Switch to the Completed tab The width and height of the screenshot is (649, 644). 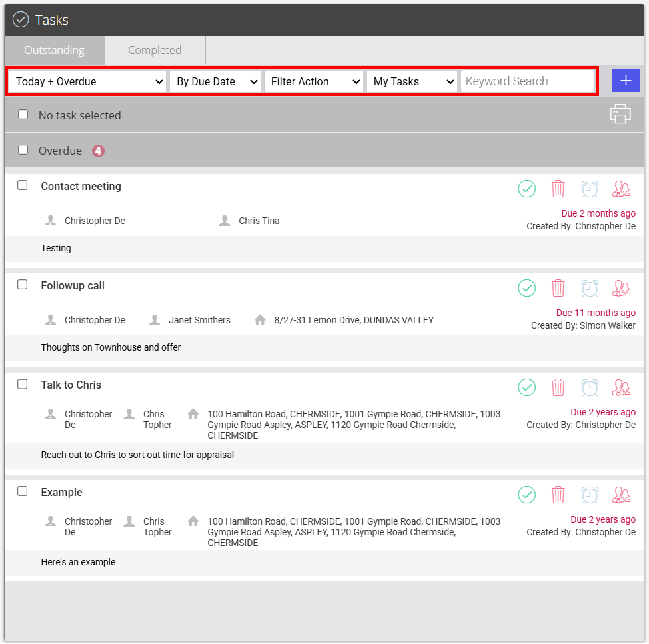click(x=155, y=50)
